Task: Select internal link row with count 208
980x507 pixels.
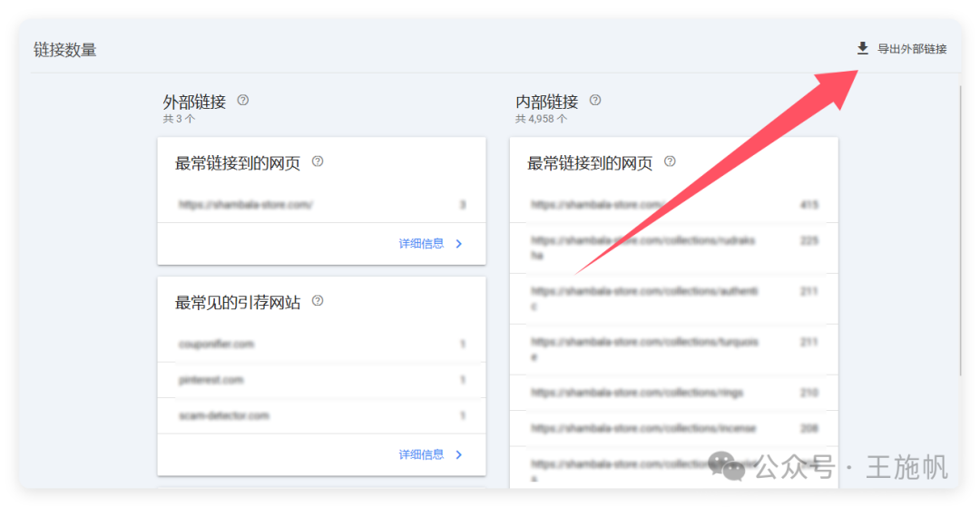Action: 673,428
